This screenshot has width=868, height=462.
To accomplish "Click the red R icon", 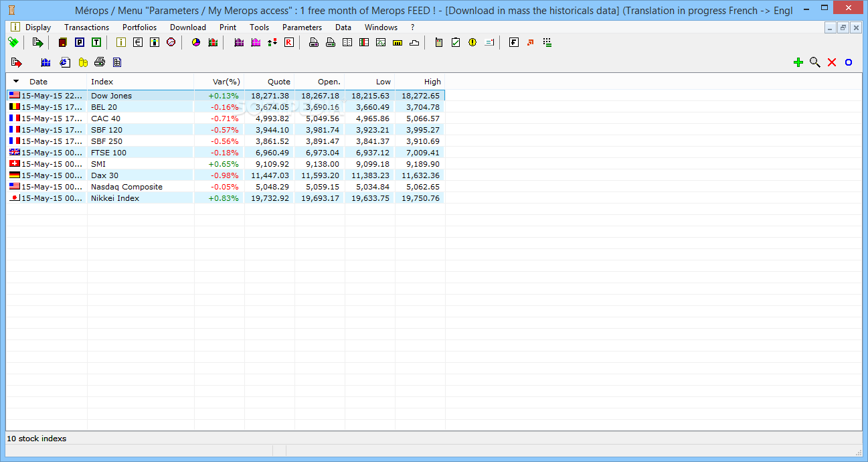I will pos(289,42).
